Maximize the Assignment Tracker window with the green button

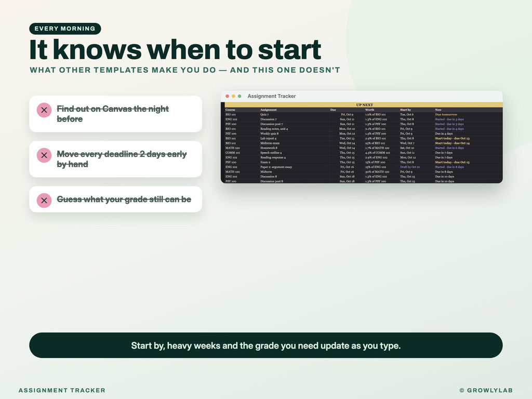(240, 96)
